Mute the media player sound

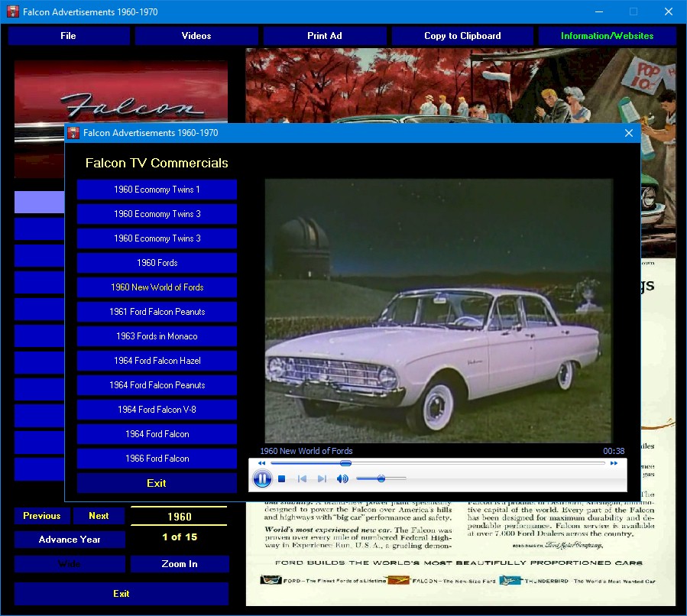[x=342, y=479]
